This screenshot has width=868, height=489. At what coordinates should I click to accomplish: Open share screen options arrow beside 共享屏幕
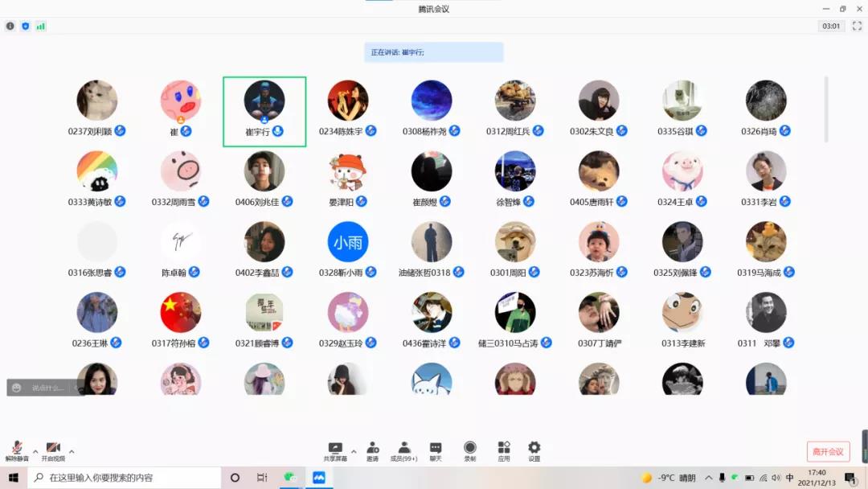354,451
